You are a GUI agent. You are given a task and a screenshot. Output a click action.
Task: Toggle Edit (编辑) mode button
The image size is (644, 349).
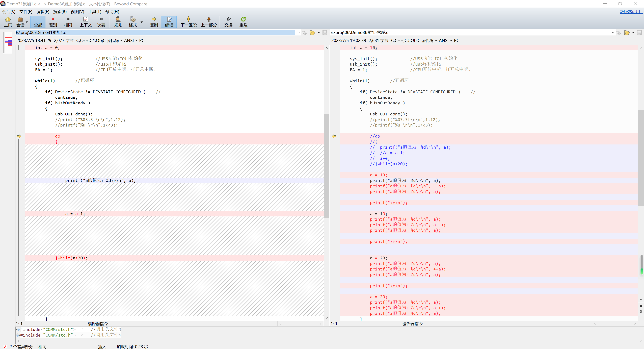coord(169,22)
